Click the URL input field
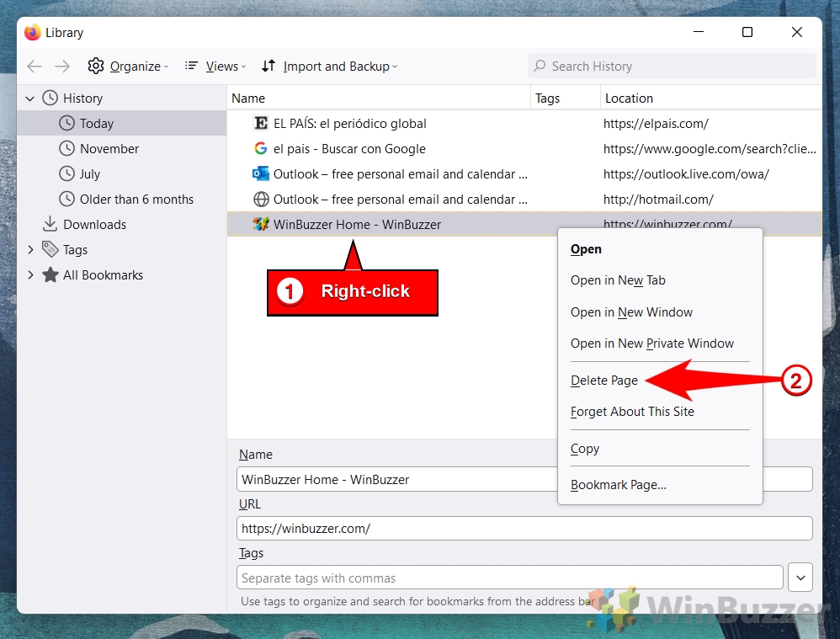Image resolution: width=840 pixels, height=639 pixels. 524,529
